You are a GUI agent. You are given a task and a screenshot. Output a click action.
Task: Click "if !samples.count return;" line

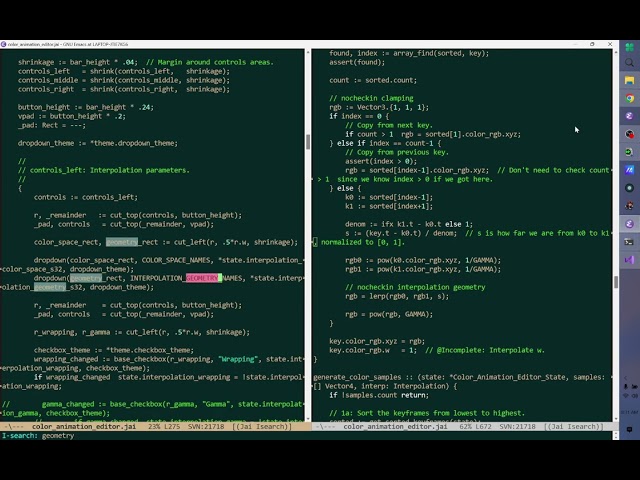click(x=379, y=395)
